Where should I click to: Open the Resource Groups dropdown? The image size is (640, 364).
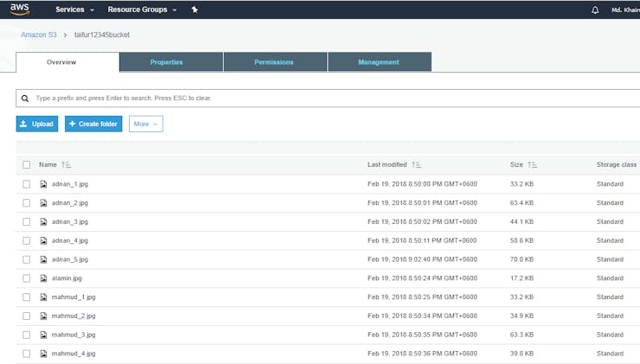click(x=142, y=10)
